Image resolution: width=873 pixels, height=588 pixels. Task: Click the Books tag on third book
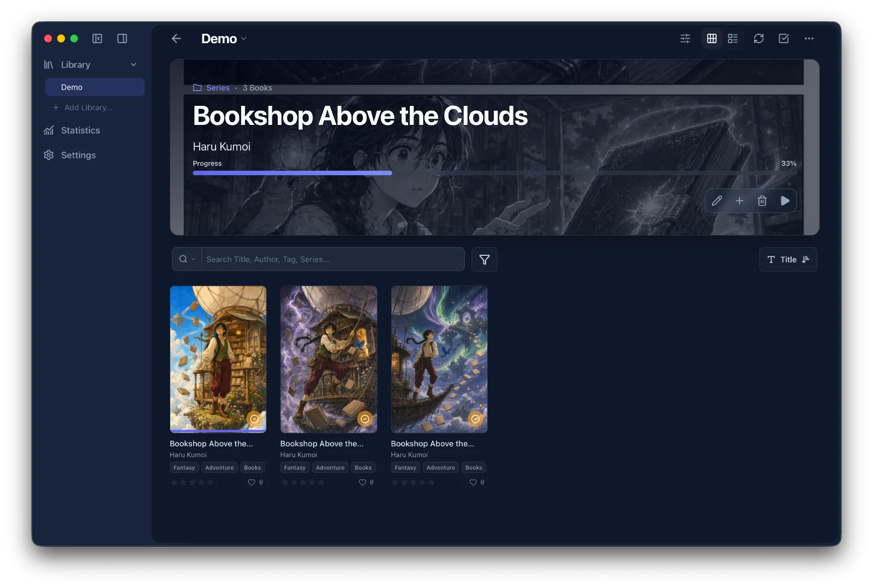(x=474, y=467)
